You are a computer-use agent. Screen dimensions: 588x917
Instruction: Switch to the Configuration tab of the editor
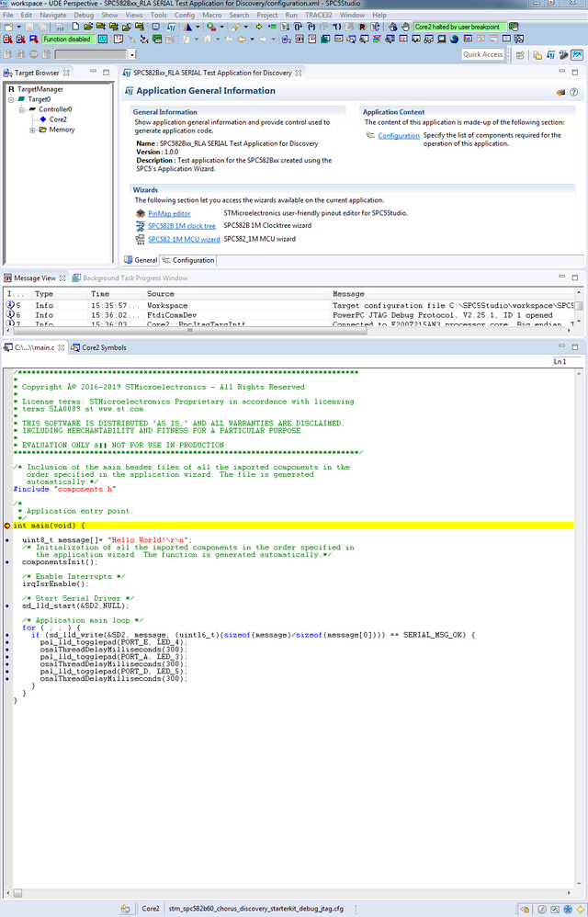(x=188, y=260)
